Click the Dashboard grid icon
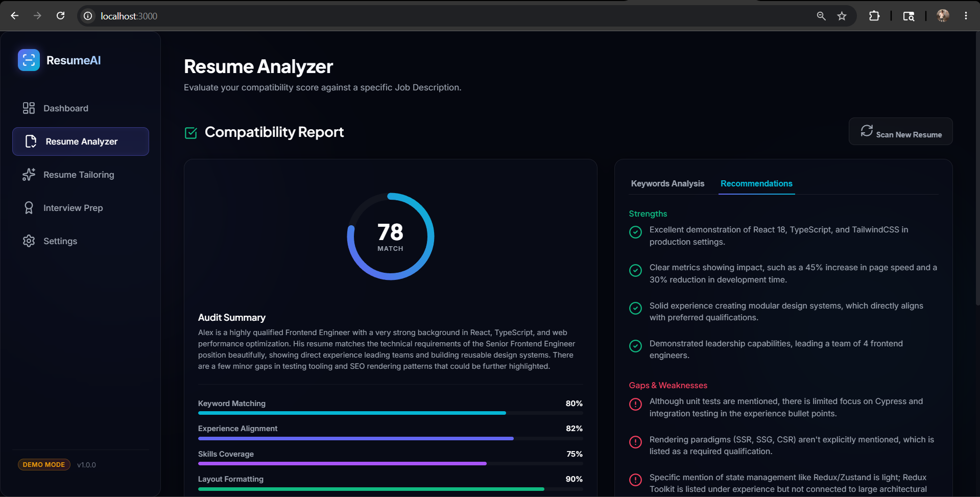 [29, 108]
